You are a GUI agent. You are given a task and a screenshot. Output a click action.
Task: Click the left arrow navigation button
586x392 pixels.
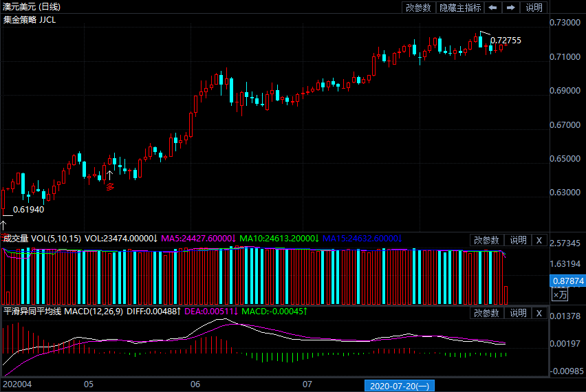(493, 8)
